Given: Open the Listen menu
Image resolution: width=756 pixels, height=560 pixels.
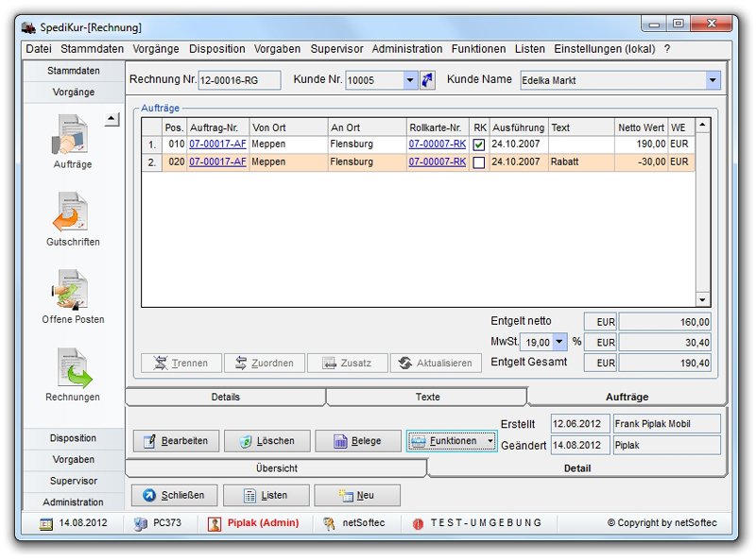Looking at the screenshot, I should point(529,49).
